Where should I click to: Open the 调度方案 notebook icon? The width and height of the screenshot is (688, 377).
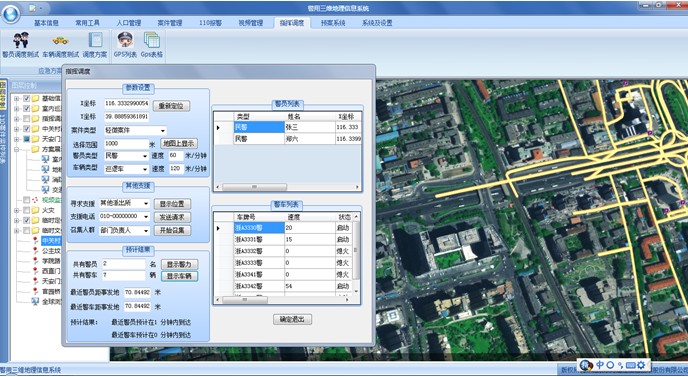95,40
